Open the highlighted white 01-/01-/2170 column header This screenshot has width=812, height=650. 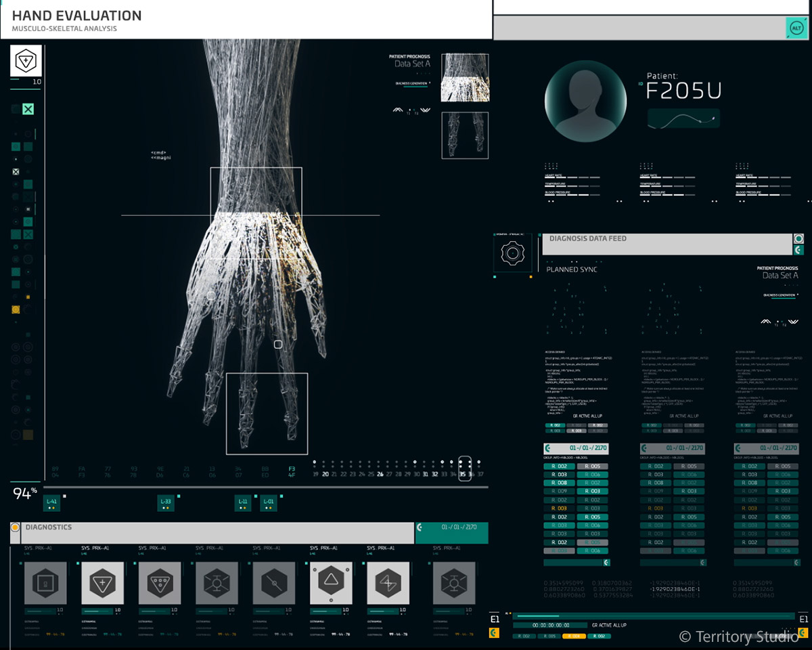pyautogui.click(x=576, y=449)
